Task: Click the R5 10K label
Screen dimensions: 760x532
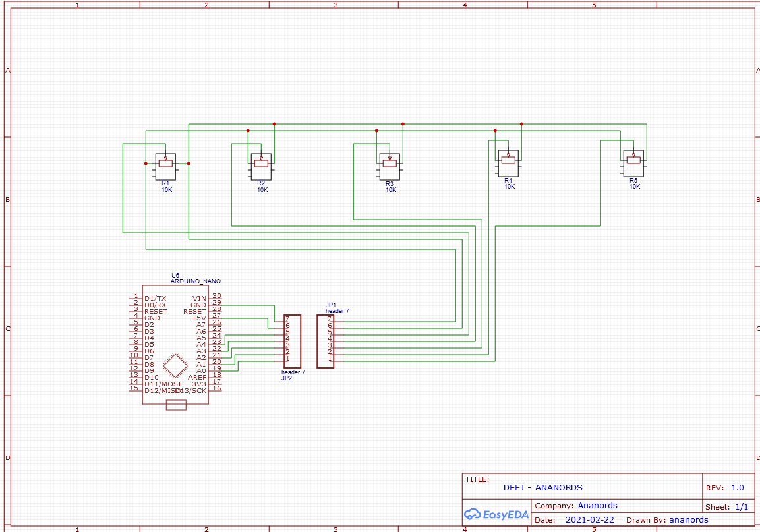Action: (634, 183)
